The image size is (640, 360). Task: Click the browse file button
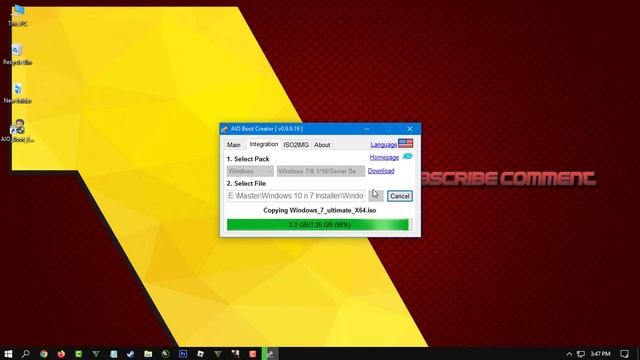click(376, 196)
